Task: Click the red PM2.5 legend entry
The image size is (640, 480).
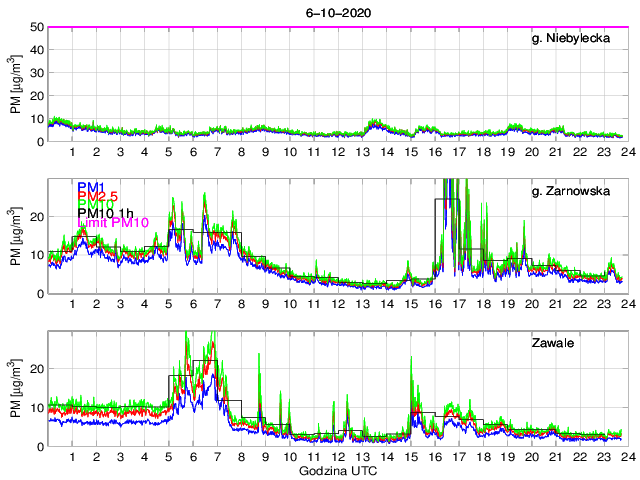Action: [x=98, y=199]
